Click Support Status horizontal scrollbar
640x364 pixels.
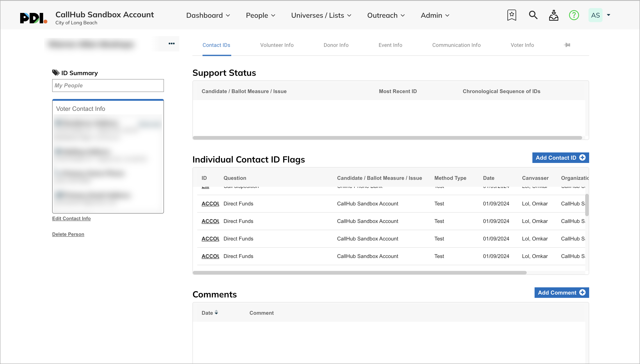tap(387, 138)
